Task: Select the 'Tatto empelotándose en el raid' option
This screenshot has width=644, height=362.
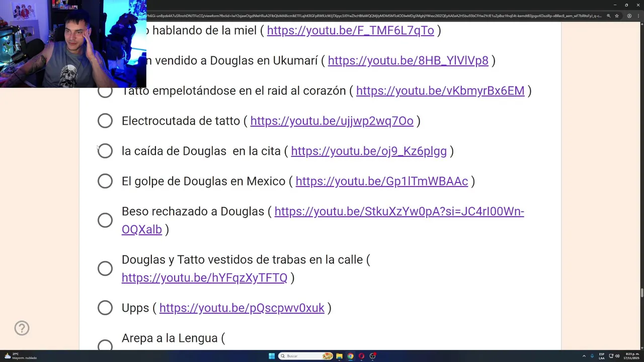Action: pos(105,90)
